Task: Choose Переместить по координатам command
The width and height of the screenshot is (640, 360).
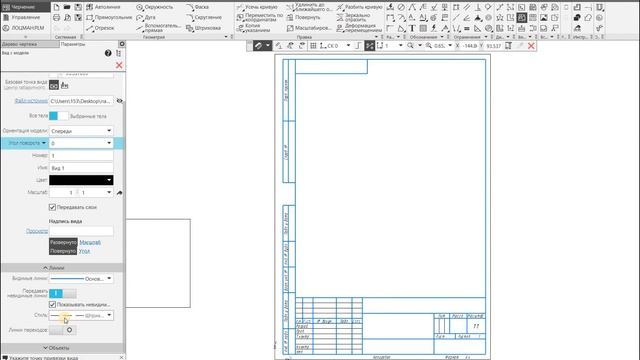Action: pyautogui.click(x=260, y=17)
